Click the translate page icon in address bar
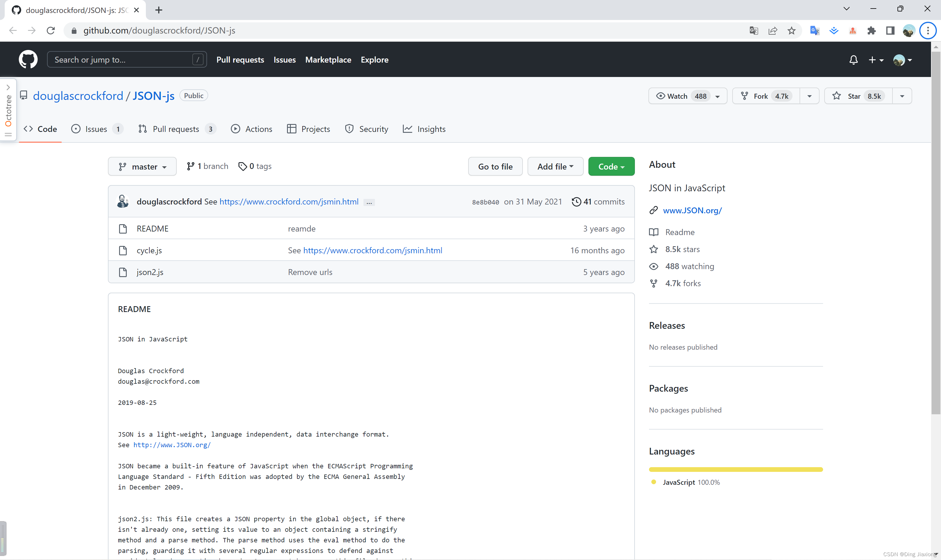Image resolution: width=941 pixels, height=560 pixels. click(754, 31)
